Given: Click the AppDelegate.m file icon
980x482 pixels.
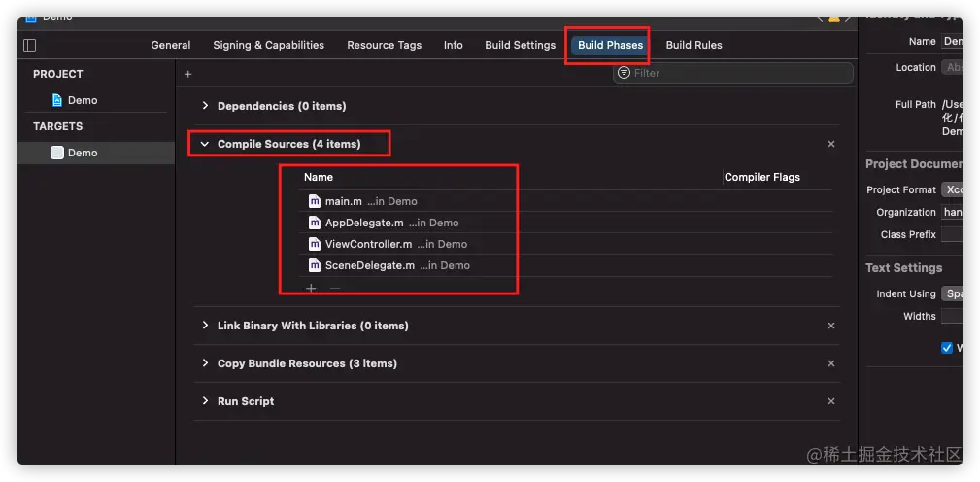Looking at the screenshot, I should [x=315, y=223].
